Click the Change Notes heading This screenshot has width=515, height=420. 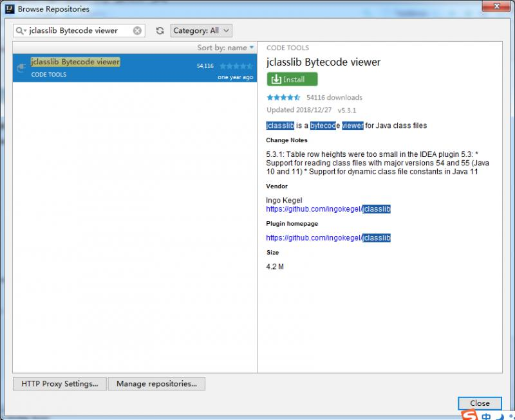[x=286, y=140]
